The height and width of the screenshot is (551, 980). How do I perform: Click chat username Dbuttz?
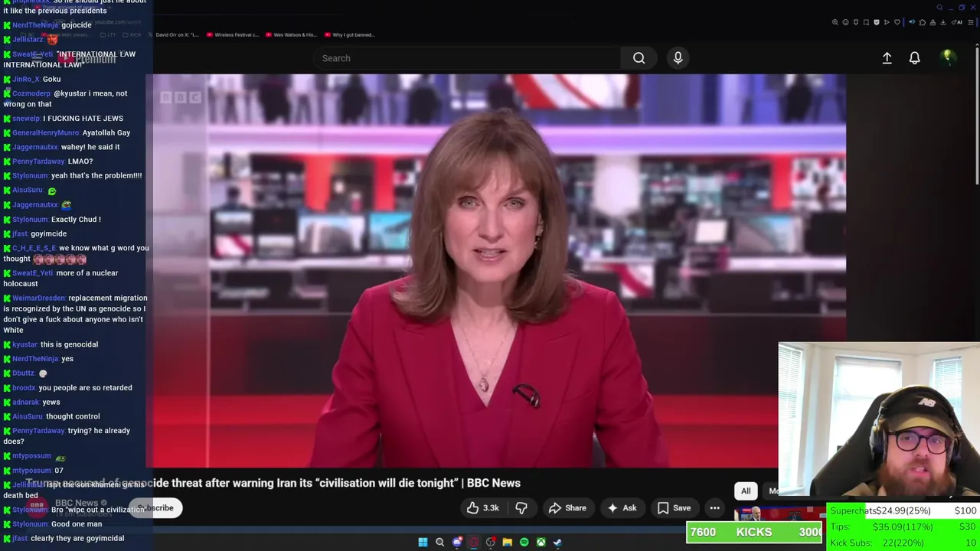click(x=24, y=373)
